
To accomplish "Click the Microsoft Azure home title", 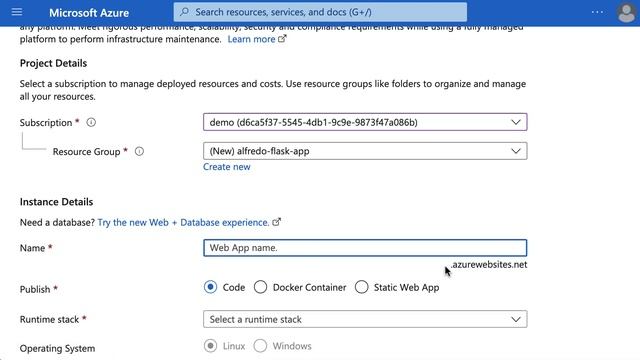I will tap(89, 13).
